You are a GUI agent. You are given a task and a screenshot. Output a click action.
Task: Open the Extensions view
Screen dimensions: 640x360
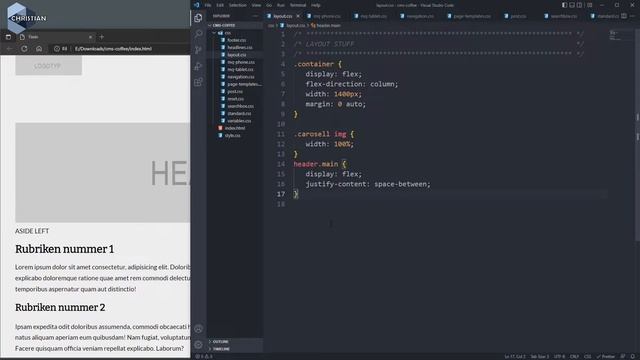click(x=198, y=82)
